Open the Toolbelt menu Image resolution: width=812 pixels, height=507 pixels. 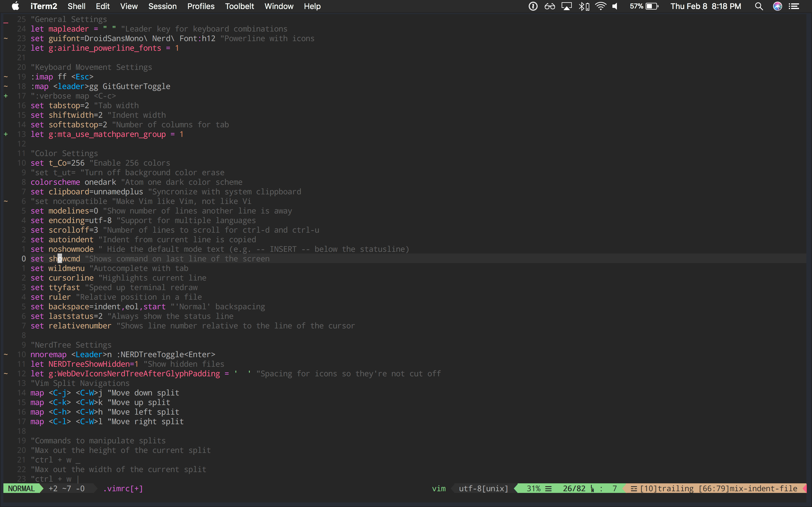239,6
